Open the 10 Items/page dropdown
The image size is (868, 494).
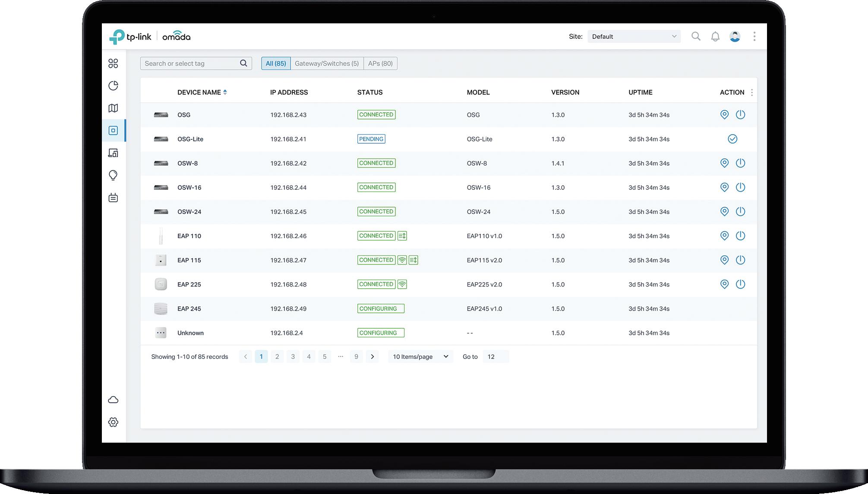(x=420, y=356)
